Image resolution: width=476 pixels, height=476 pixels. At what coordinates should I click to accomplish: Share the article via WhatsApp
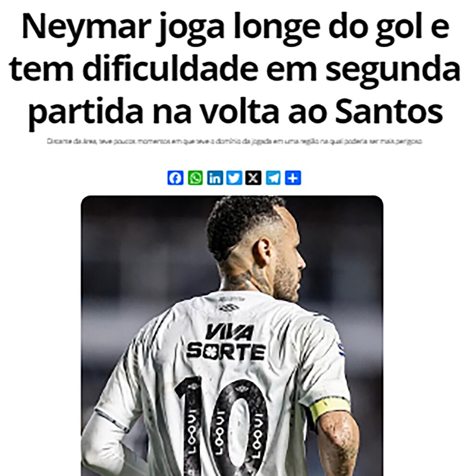coord(195,178)
